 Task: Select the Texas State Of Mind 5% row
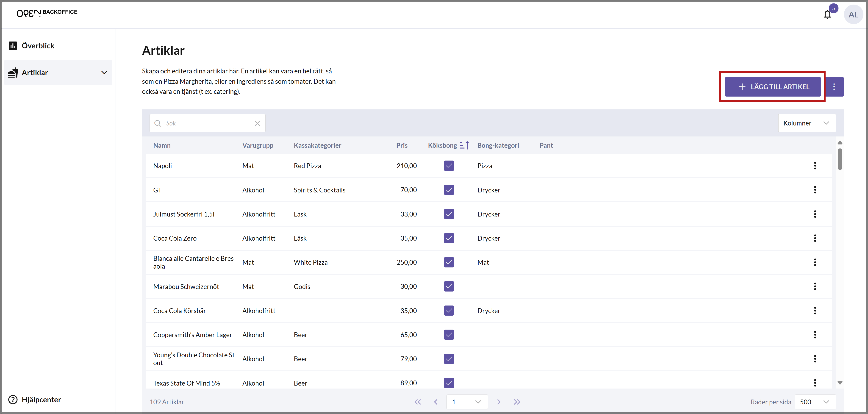[x=489, y=380]
